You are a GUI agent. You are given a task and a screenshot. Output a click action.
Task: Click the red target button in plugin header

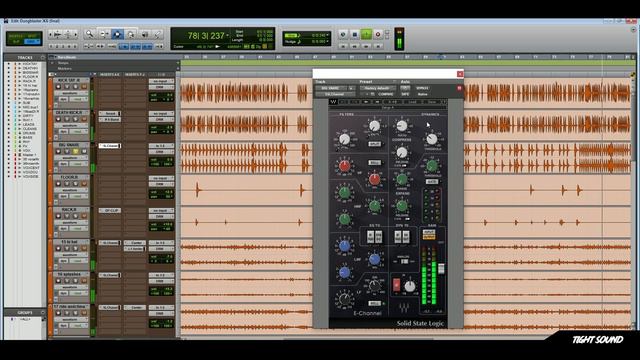pos(459,88)
